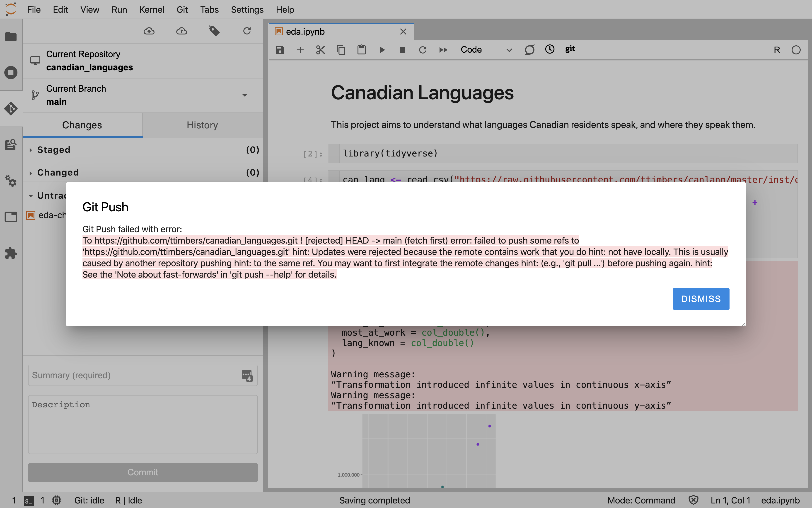The width and height of the screenshot is (812, 508).
Task: Insert a cell below with plus icon
Action: point(300,50)
